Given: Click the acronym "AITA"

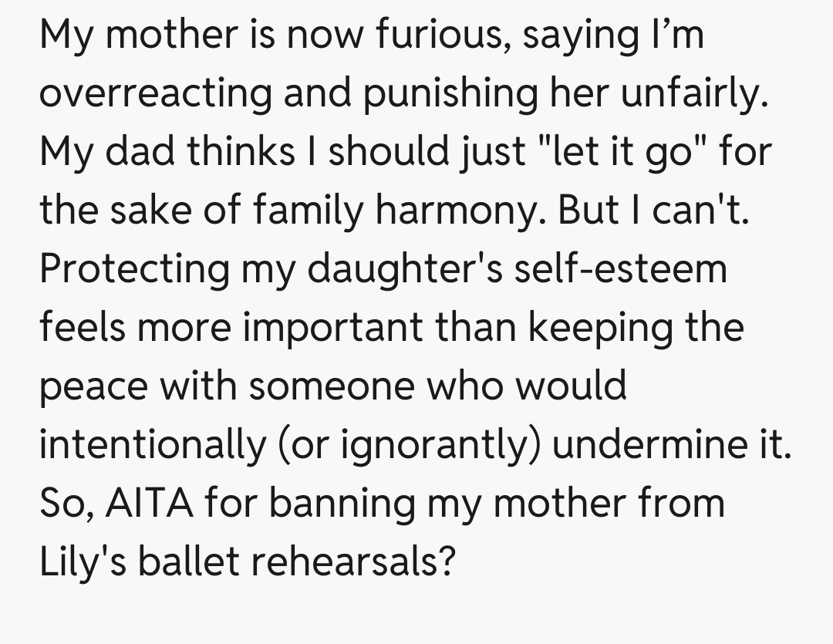Looking at the screenshot, I should point(153,502).
